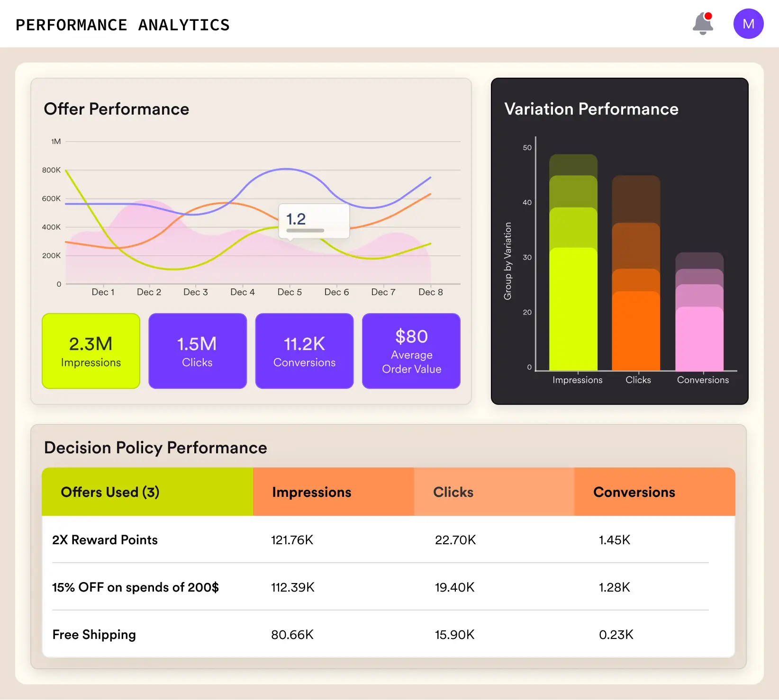Image resolution: width=779 pixels, height=700 pixels.
Task: Select the 11.2K Conversions metric card
Action: point(304,350)
